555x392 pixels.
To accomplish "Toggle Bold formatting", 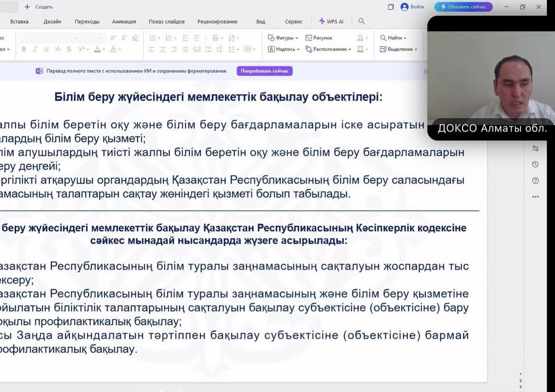I will (x=24, y=49).
